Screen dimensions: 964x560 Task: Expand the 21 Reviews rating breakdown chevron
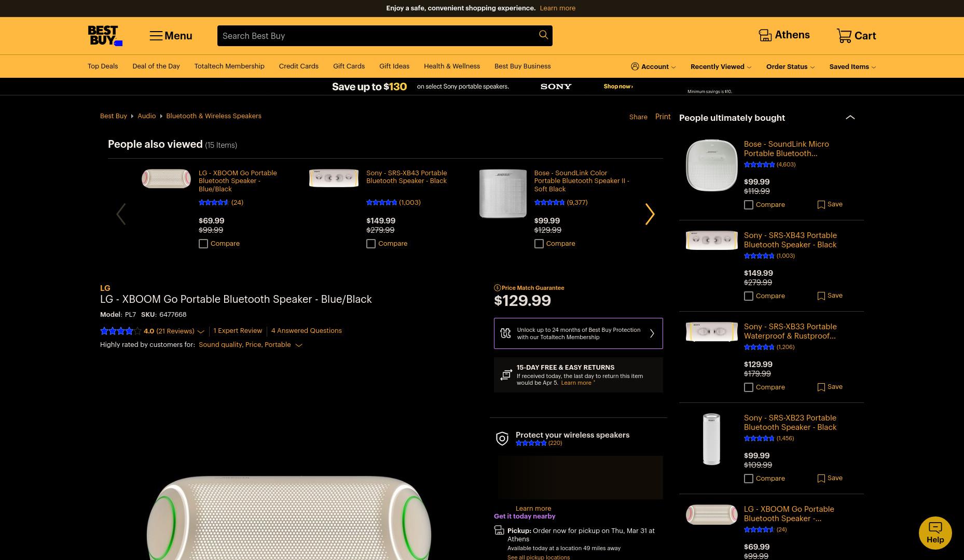(x=201, y=331)
